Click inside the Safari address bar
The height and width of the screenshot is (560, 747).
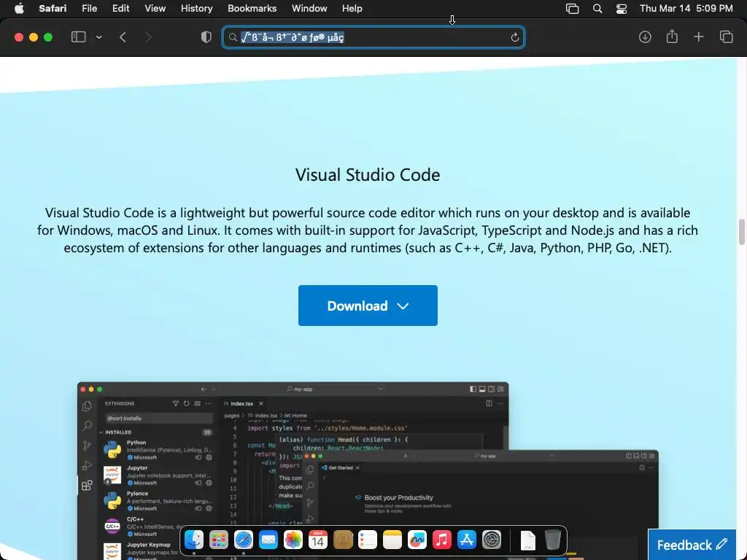pos(373,37)
